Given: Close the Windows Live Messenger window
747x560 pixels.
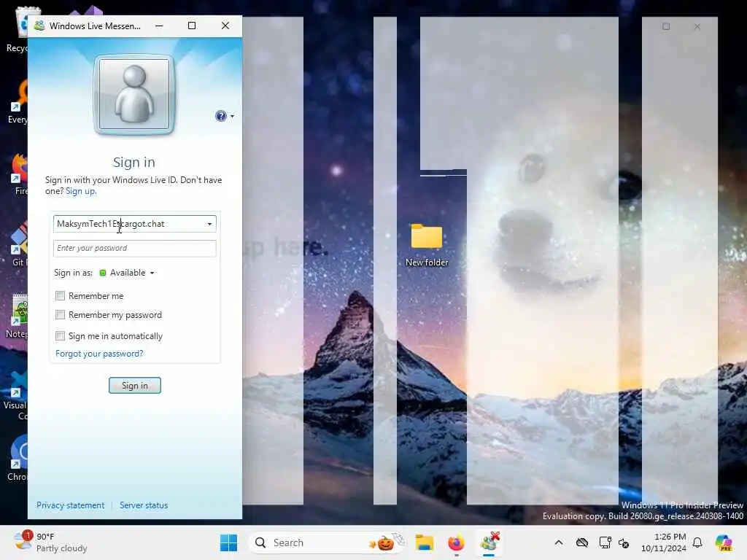Looking at the screenshot, I should [x=225, y=26].
